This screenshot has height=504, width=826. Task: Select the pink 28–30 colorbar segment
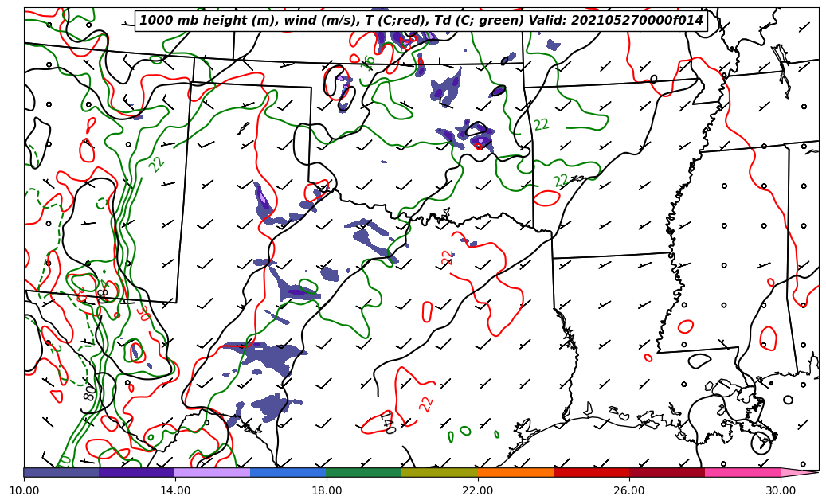pyautogui.click(x=743, y=472)
